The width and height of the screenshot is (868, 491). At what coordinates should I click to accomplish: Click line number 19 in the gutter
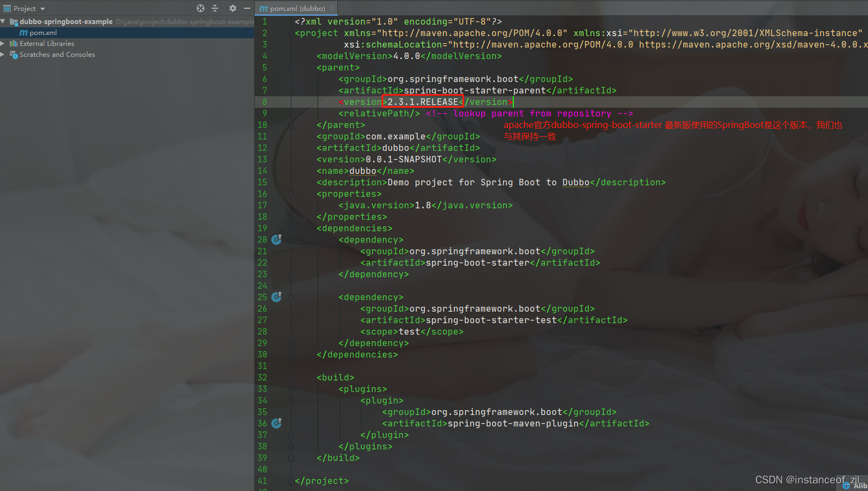point(262,228)
